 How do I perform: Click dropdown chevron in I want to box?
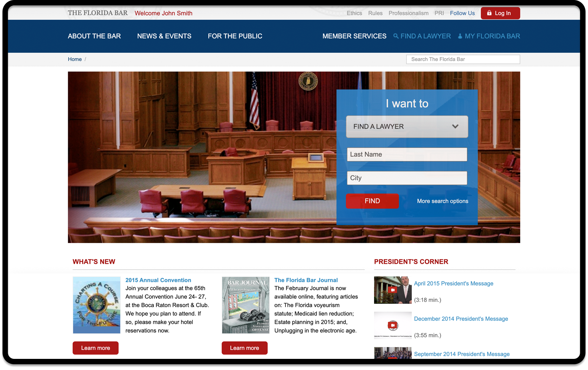point(455,126)
